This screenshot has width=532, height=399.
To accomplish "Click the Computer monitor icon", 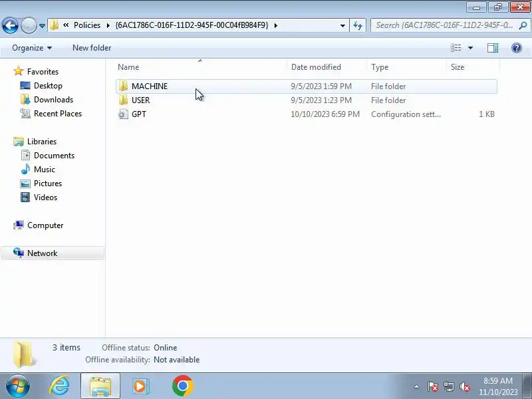I will (x=19, y=225).
